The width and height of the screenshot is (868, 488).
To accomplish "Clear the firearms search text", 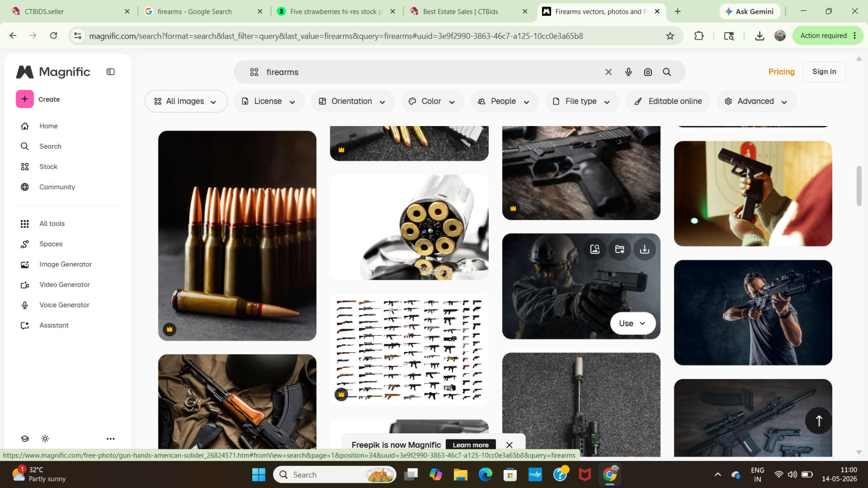I will coord(608,72).
